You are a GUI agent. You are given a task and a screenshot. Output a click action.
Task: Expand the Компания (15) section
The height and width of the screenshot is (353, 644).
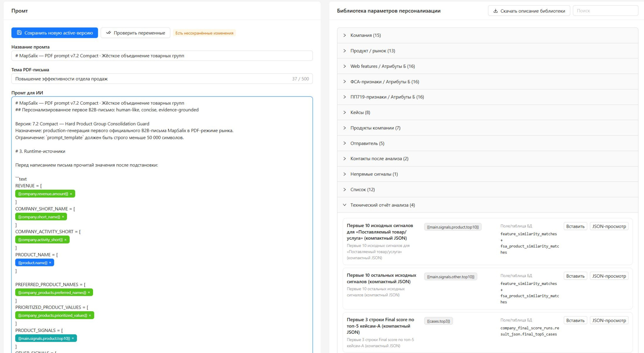click(487, 35)
